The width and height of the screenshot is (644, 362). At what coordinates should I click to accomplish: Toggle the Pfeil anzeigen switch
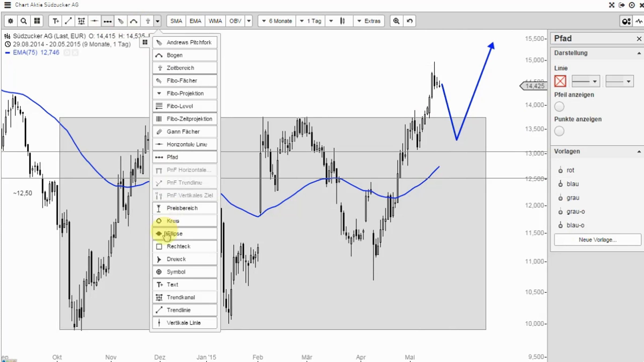click(559, 107)
